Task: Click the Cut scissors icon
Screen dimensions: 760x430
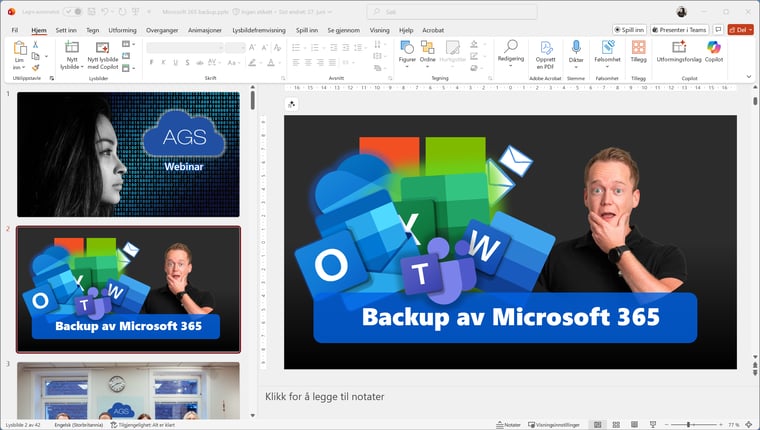Action: tap(35, 45)
